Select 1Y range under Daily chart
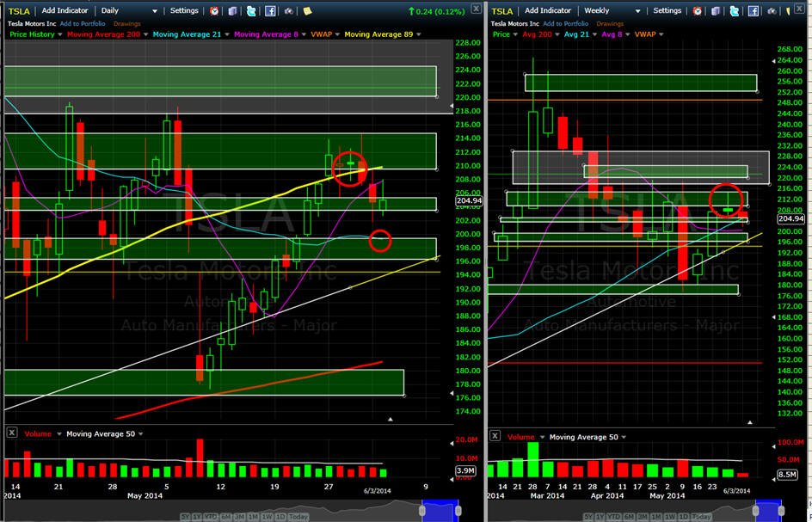 click(197, 516)
